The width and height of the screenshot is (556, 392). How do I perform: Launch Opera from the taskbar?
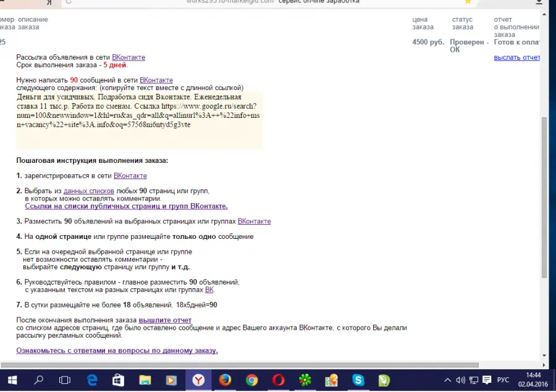(x=279, y=380)
